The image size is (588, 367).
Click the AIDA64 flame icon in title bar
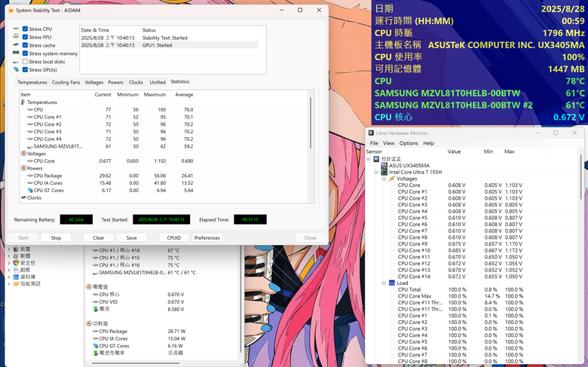[11, 10]
